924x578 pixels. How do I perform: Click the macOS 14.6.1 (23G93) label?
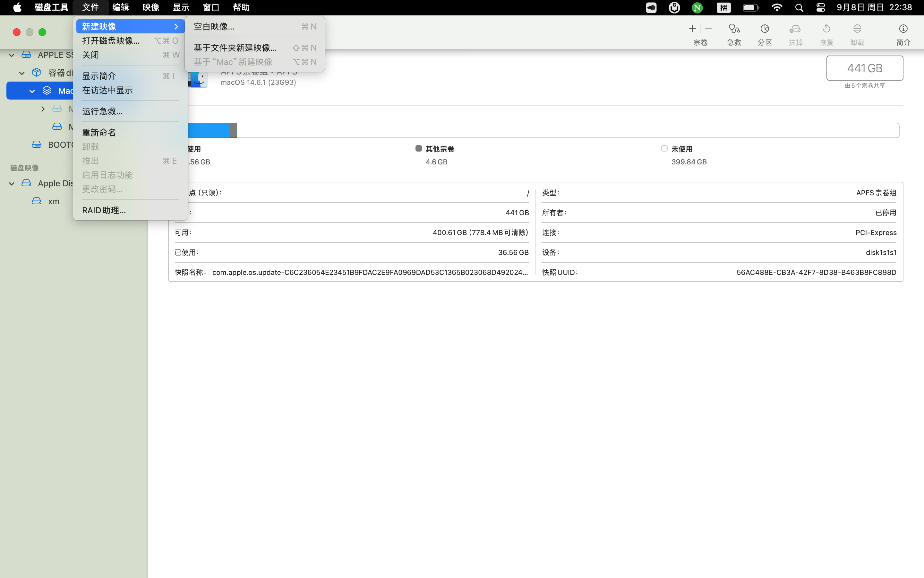(259, 82)
